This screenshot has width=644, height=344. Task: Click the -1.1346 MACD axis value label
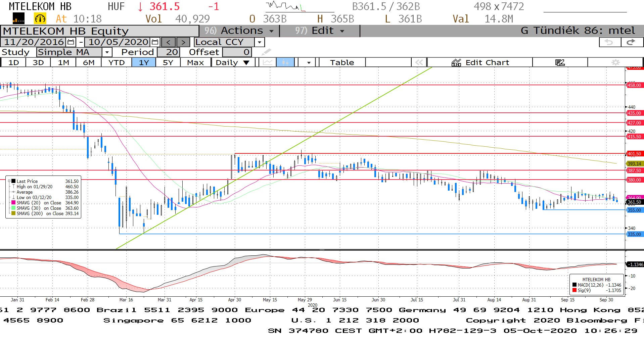pos(635,264)
